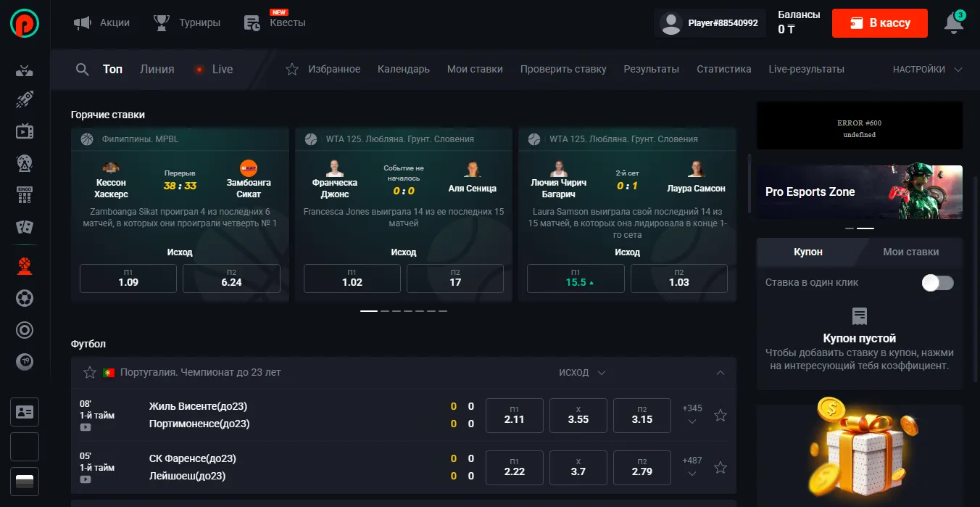
Task: Toggle the one-click bet switch
Action: (x=937, y=283)
